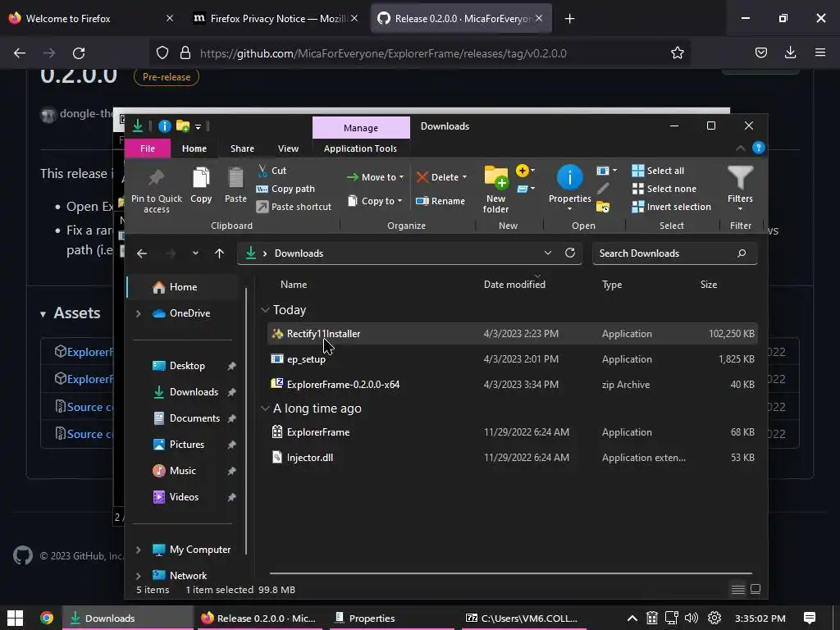Image resolution: width=840 pixels, height=630 pixels.
Task: Sort files by Name column
Action: pos(294,285)
